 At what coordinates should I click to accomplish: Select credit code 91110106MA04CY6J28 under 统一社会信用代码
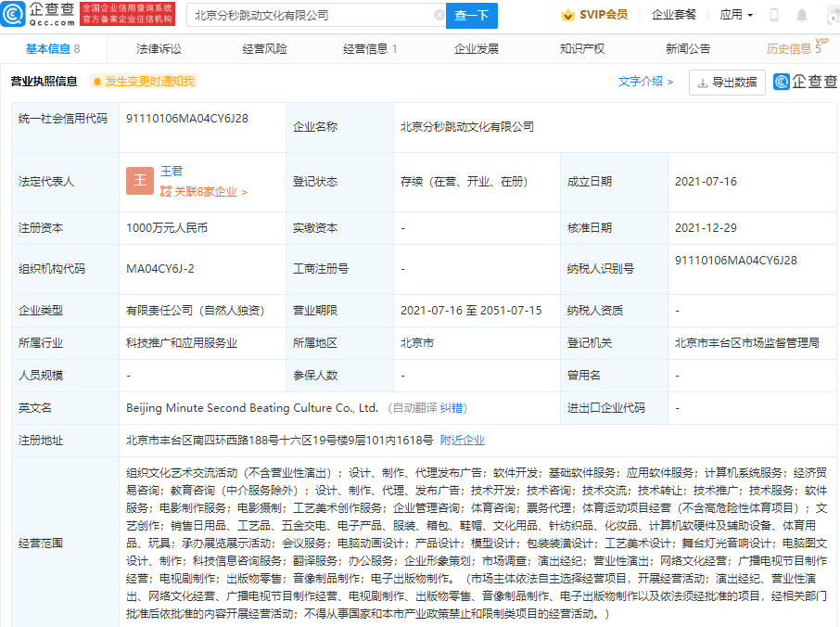pyautogui.click(x=187, y=119)
